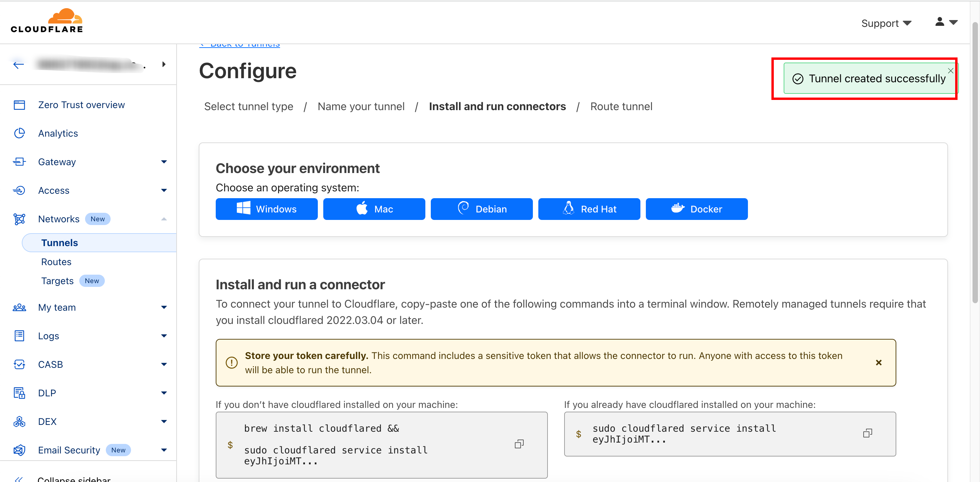Screen dimensions: 980x482
Task: Click the Zero Trust overview icon
Action: point(19,105)
